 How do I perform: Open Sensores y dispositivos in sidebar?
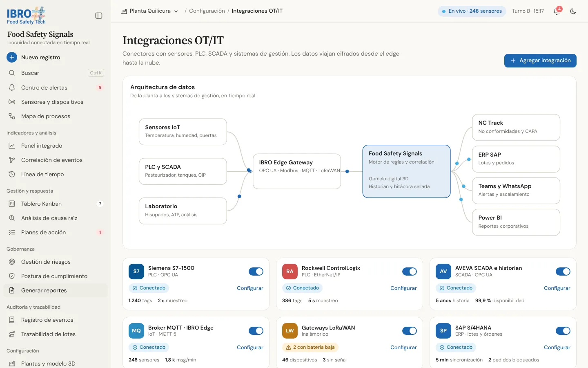coord(56,102)
